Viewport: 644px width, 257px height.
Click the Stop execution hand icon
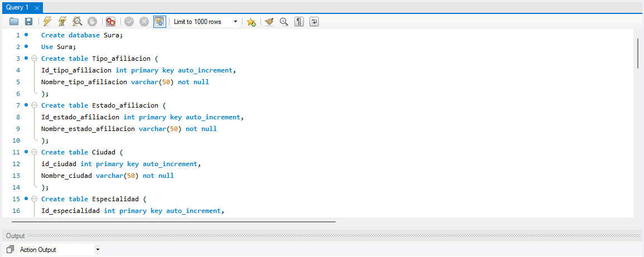tap(92, 22)
